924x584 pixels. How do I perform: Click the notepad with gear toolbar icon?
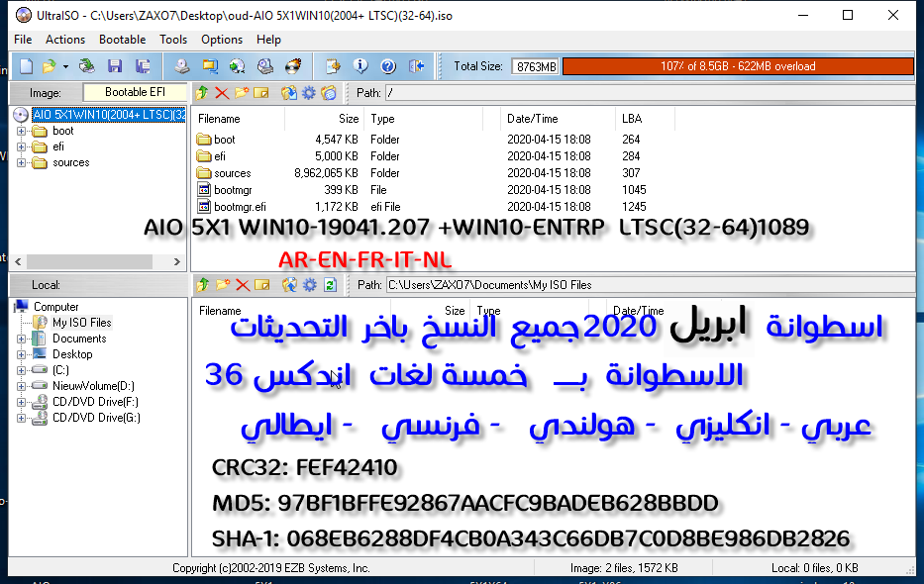[x=333, y=66]
